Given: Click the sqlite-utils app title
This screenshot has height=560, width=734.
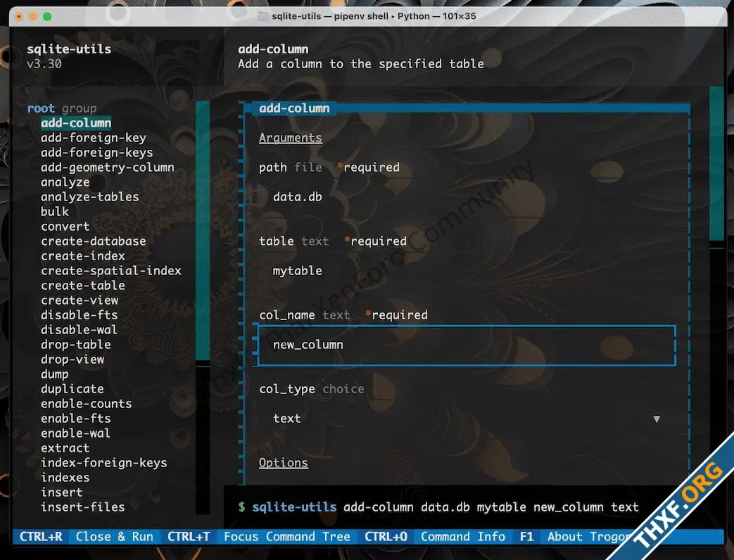Looking at the screenshot, I should click(69, 49).
